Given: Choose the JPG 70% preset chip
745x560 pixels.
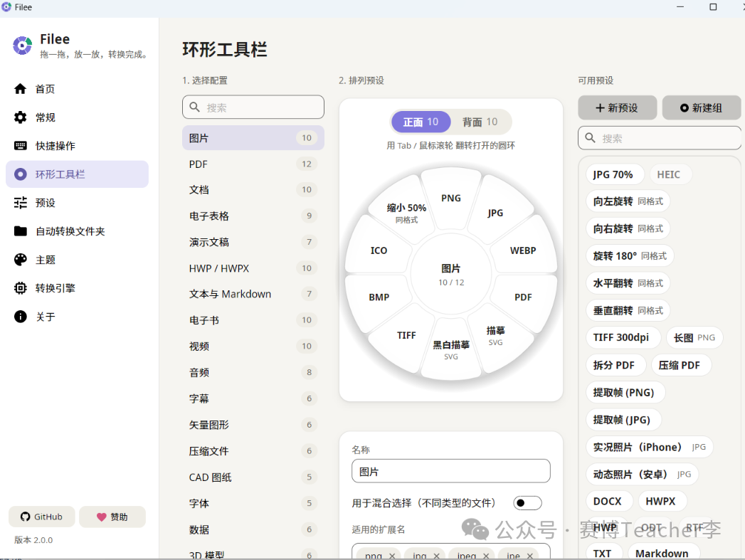Looking at the screenshot, I should [x=615, y=174].
